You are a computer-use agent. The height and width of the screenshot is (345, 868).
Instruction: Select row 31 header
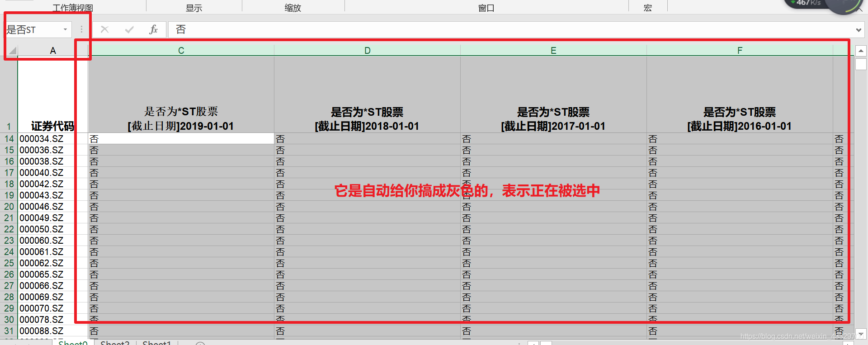9,331
